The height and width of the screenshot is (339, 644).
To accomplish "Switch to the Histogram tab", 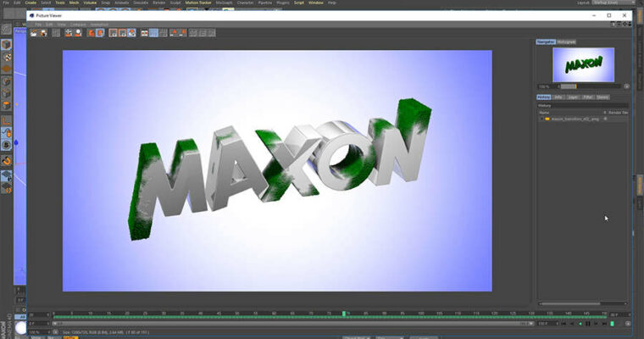I will [x=566, y=42].
